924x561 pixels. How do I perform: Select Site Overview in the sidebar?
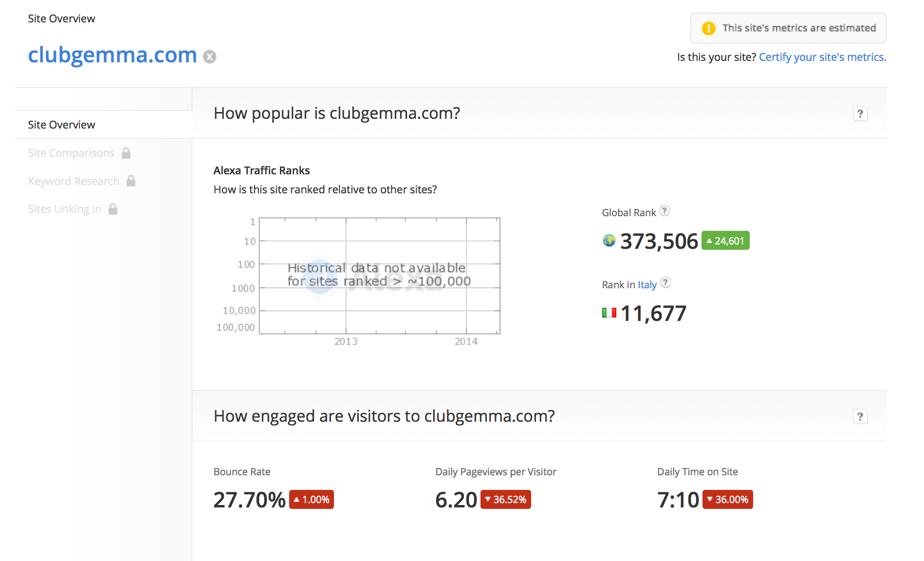(x=61, y=125)
